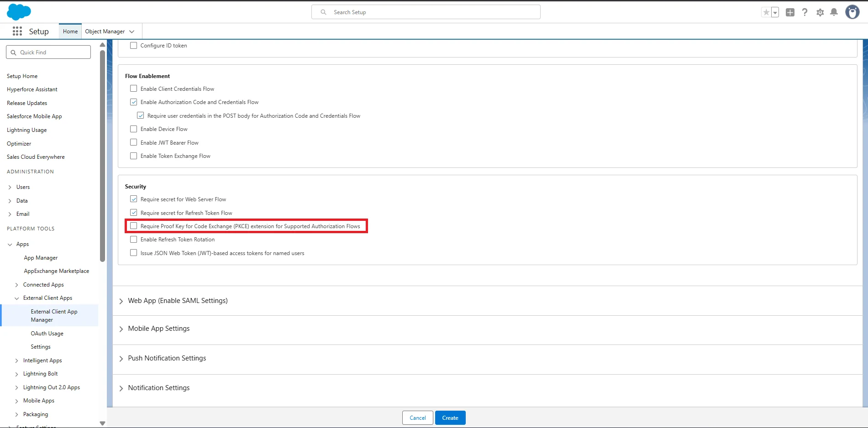The height and width of the screenshot is (428, 868).
Task: Click inside the Search Setup field
Action: pos(425,12)
